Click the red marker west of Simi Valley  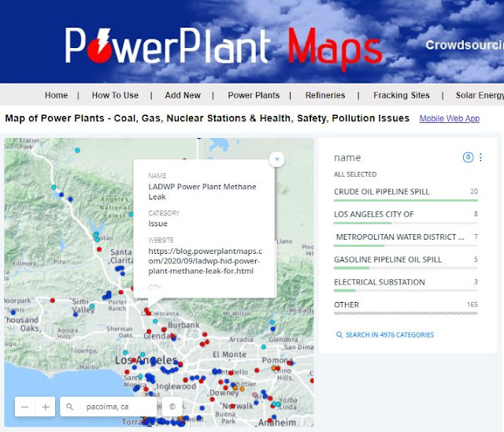pos(53,300)
